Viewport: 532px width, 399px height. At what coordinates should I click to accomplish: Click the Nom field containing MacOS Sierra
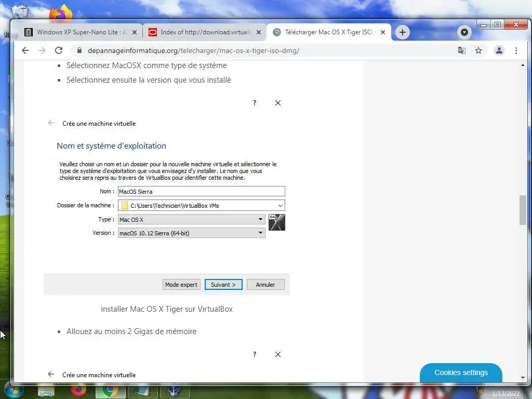click(x=201, y=191)
